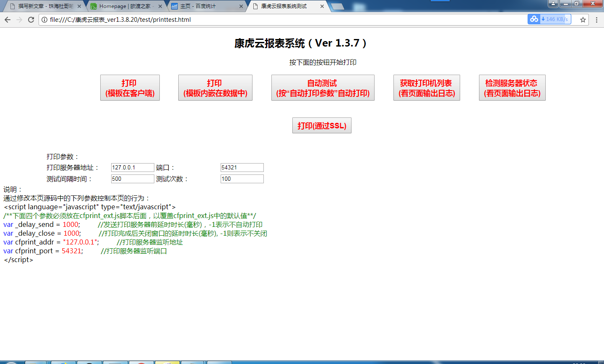Screen dimensions: 604x364
Task: Close the 主页 - 百度统计 tab
Action: pyautogui.click(x=241, y=6)
